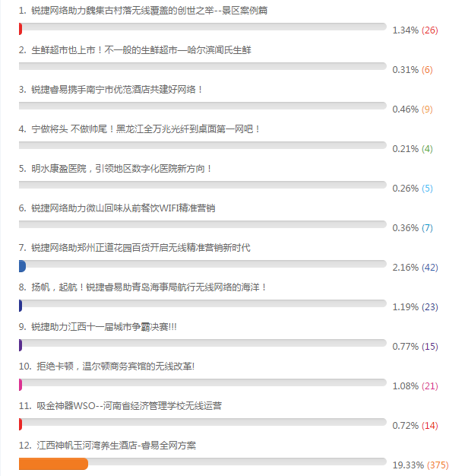465x476 pixels.
Task: Select option 5 明水康盈医院 title
Action: [x=115, y=169]
